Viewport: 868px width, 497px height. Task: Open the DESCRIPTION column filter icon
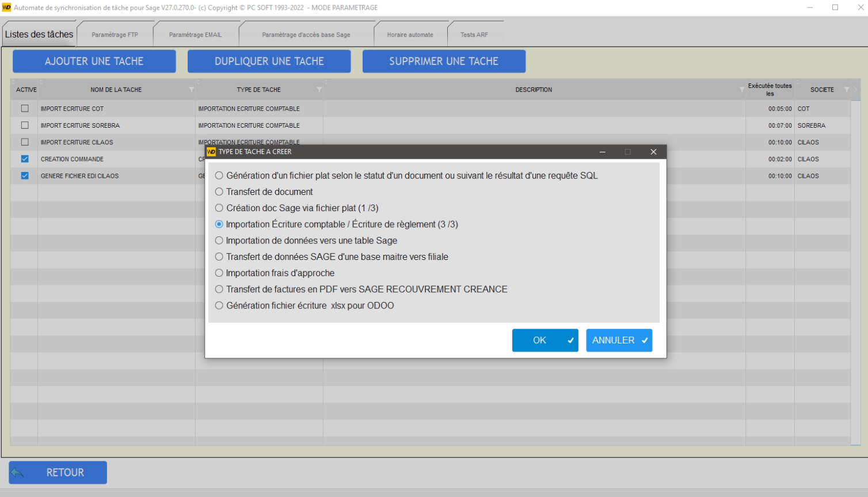(x=741, y=90)
